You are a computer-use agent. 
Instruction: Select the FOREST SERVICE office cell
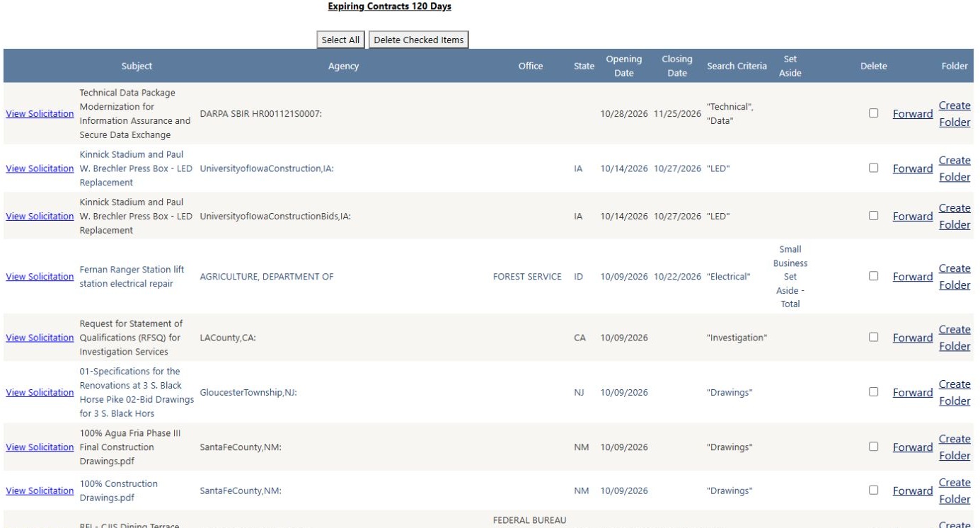527,277
